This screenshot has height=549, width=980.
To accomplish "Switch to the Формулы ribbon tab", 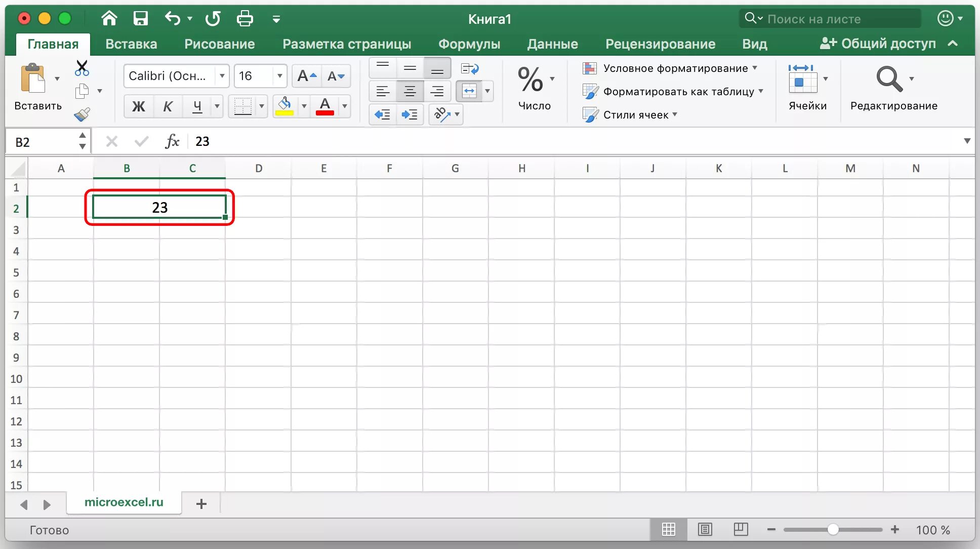I will [469, 44].
